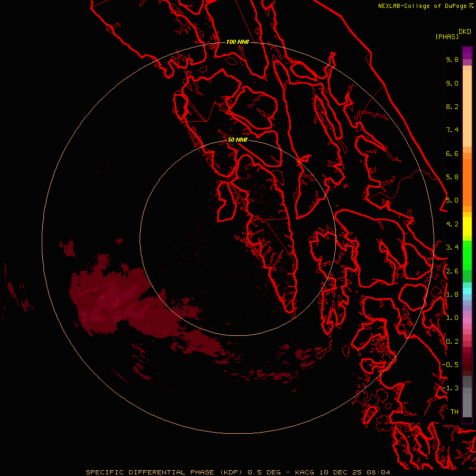476x476 pixels.
Task: Click the 08:04 timestamp in the caption
Action: (x=378, y=472)
